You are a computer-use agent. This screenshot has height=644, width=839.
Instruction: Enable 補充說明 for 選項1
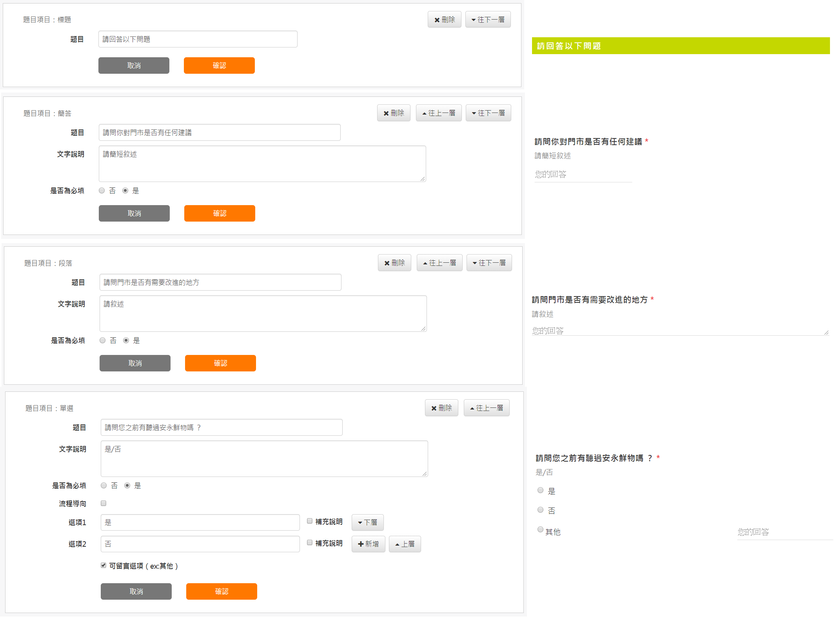310,521
